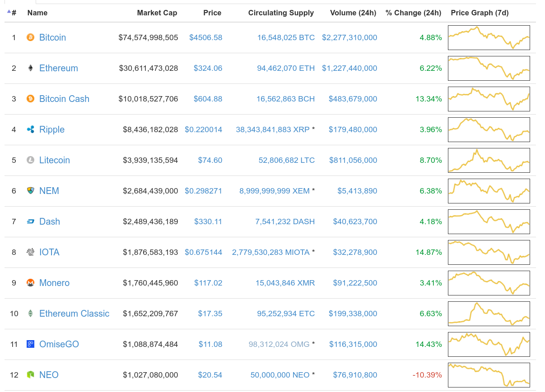Sort by Volume (24h) column header

(x=353, y=13)
